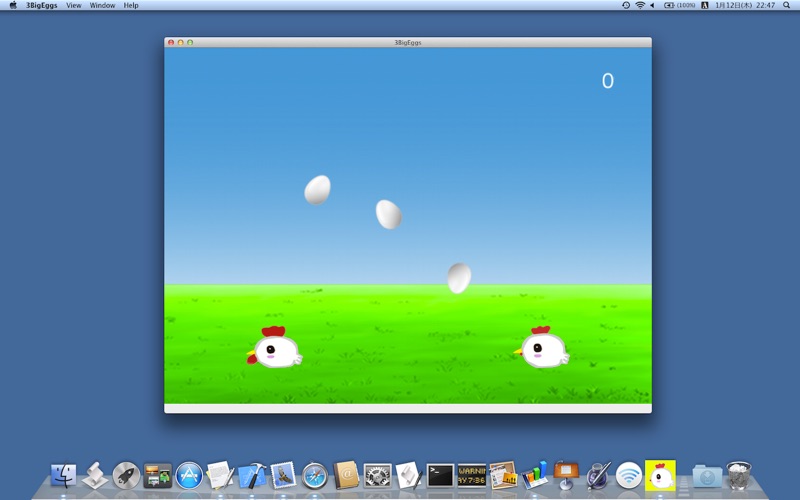This screenshot has width=800, height=500.
Task: Open Terminal from the dock
Action: pyautogui.click(x=440, y=475)
